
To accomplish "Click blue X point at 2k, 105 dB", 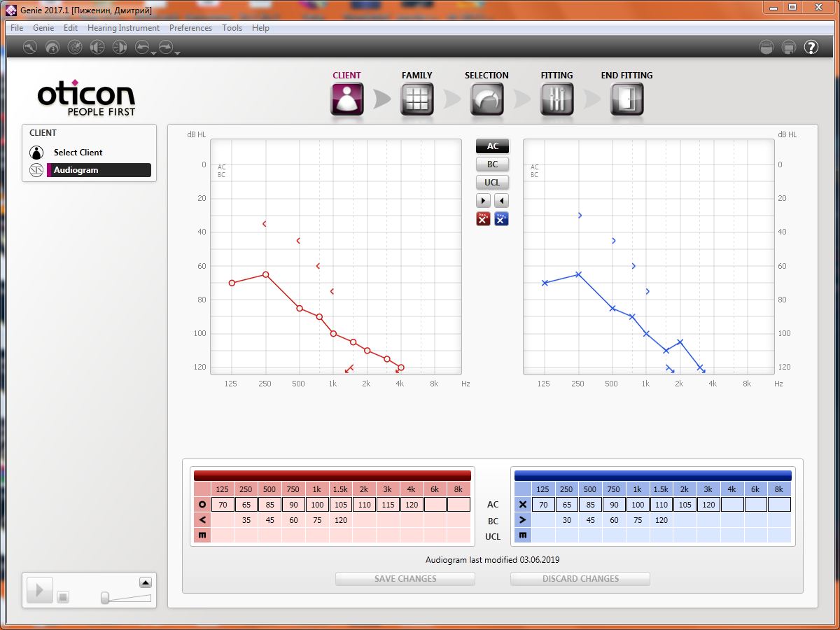I will [x=680, y=342].
